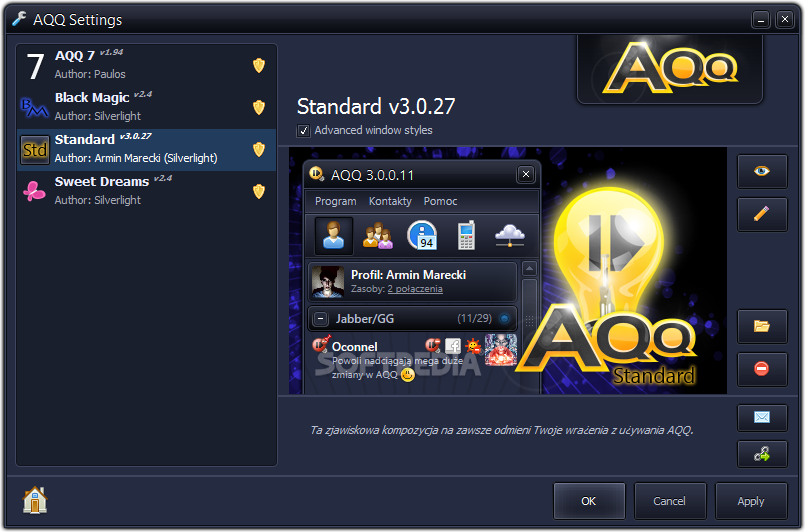Click the single user icon in preview
The width and height of the screenshot is (805, 532).
(334, 236)
